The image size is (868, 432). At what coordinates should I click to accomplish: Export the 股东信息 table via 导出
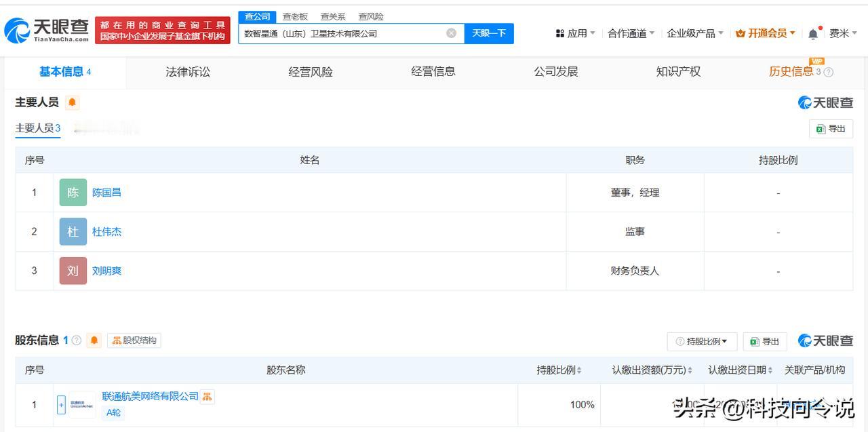tap(765, 342)
